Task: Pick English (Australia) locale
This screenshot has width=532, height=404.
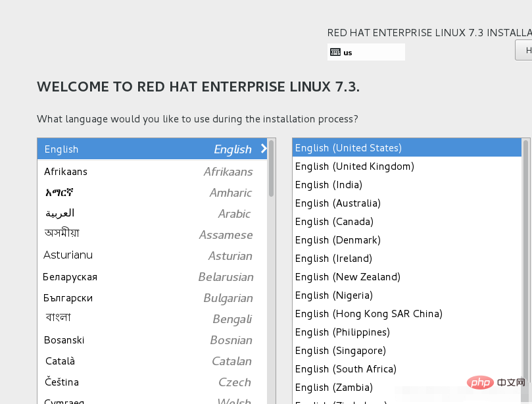Action: pos(407,203)
